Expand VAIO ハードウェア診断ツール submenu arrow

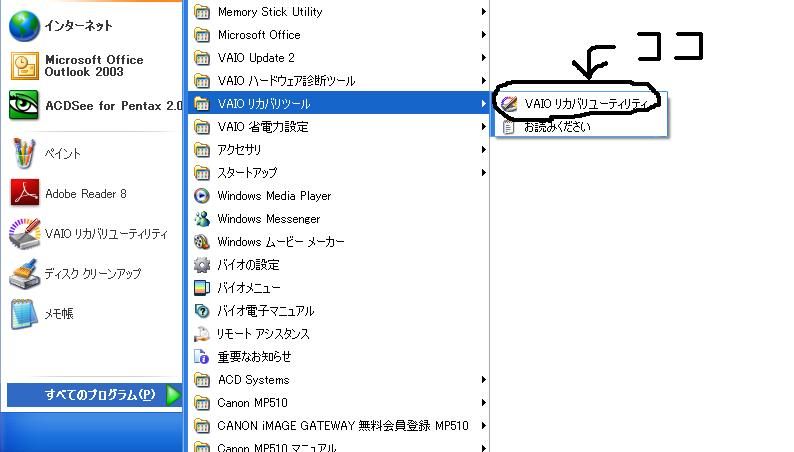pyautogui.click(x=484, y=81)
